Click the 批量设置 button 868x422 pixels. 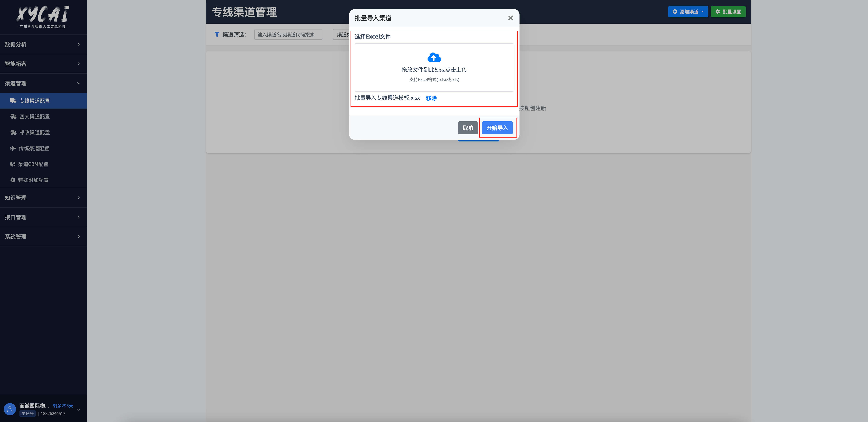pos(728,11)
